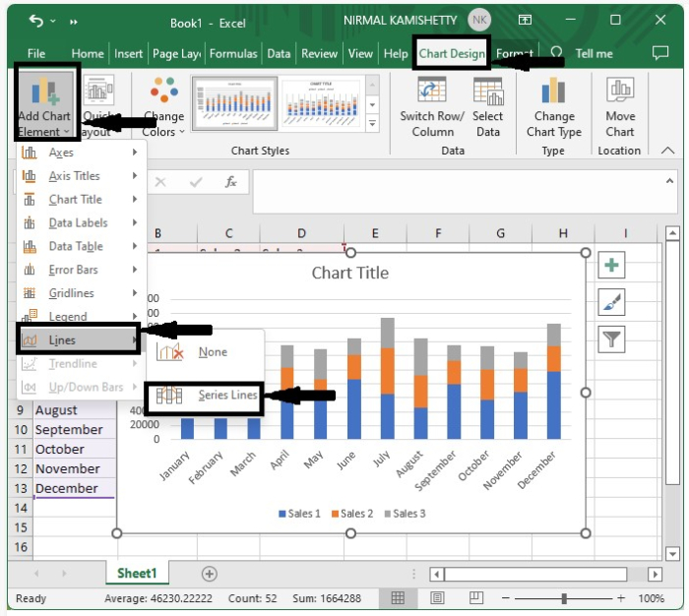Open Quick Layout gallery
The width and height of the screenshot is (689, 616).
coord(98,106)
